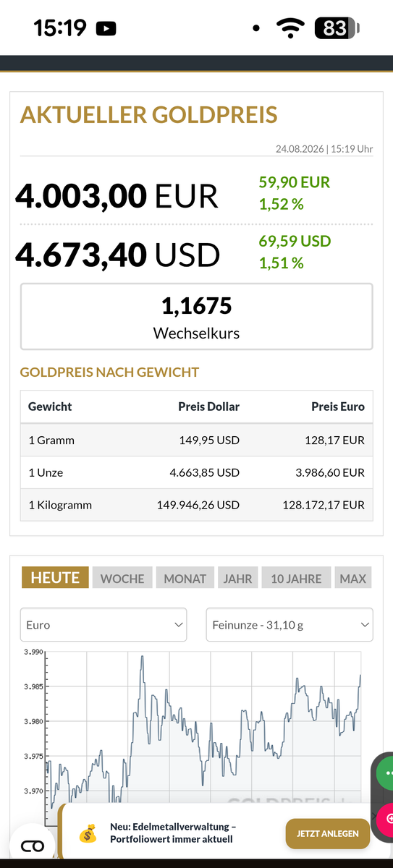Open the round CO widget icon
This screenshot has height=868, width=393.
coord(33,846)
